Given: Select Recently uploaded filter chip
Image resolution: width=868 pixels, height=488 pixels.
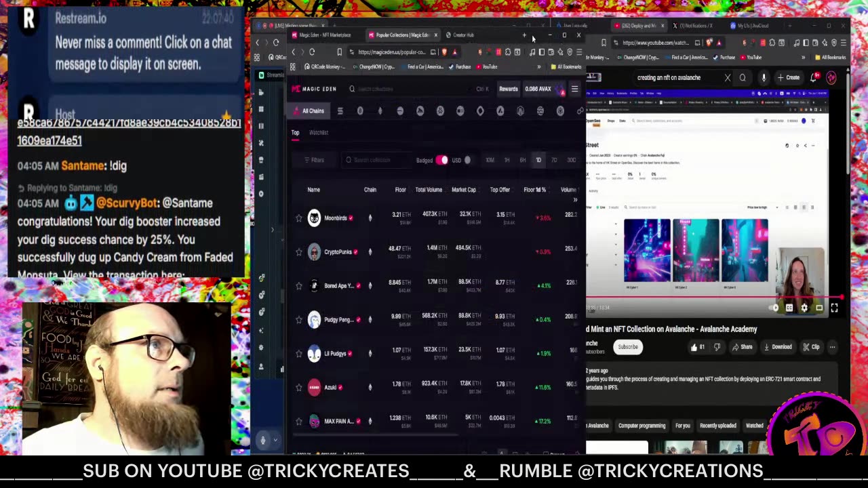Looking at the screenshot, I should click(717, 426).
